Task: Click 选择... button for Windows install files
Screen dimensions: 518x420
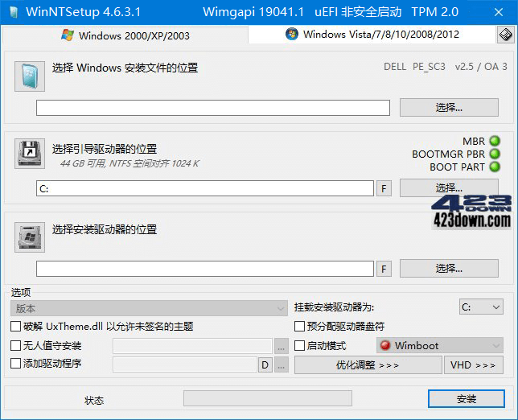Action: [449, 107]
